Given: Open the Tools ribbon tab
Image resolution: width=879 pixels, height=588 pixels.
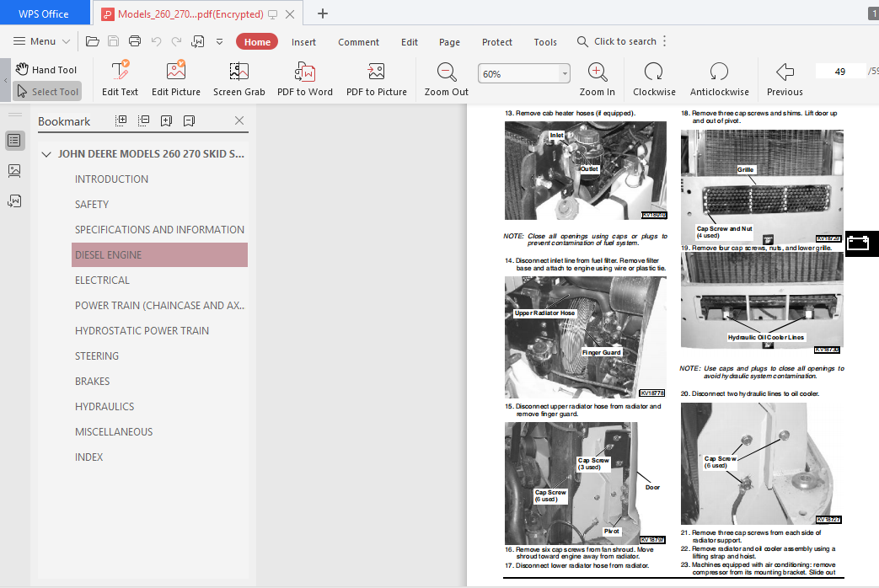Looking at the screenshot, I should [545, 42].
